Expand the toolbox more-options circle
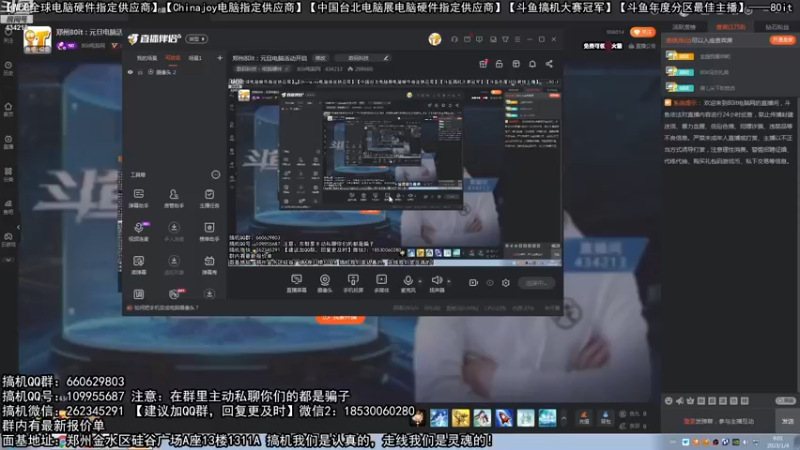Screen dimensions: 800x450 pyautogui.click(x=215, y=174)
